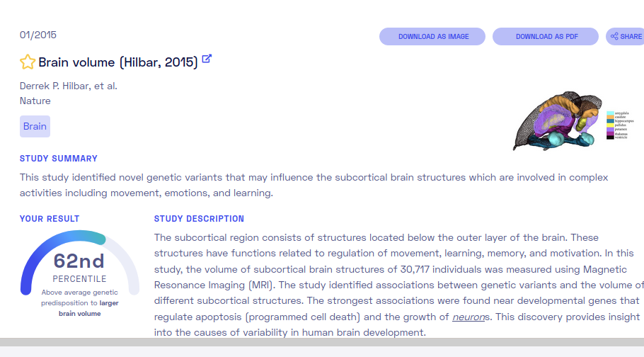Click the 01/2015 publication date
This screenshot has height=357, width=644.
[x=38, y=35]
